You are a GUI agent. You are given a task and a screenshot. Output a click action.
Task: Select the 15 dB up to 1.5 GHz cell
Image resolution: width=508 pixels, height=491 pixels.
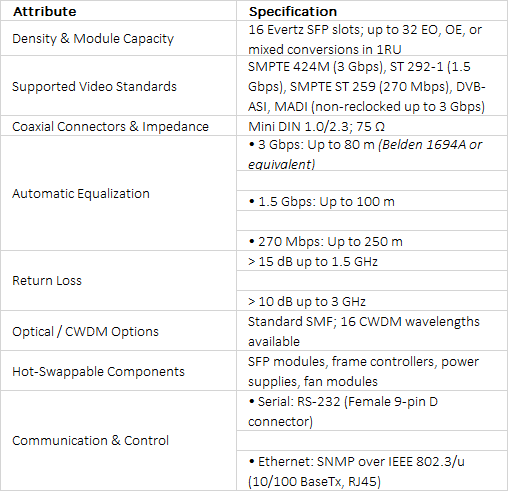372,261
